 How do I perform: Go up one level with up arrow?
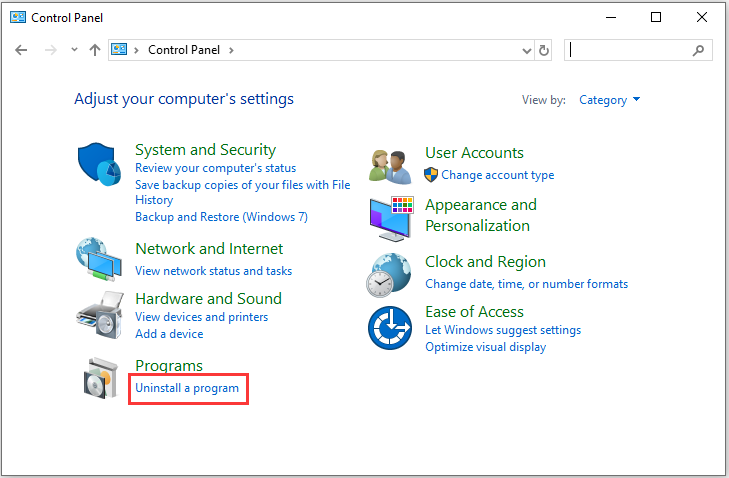pyautogui.click(x=95, y=50)
